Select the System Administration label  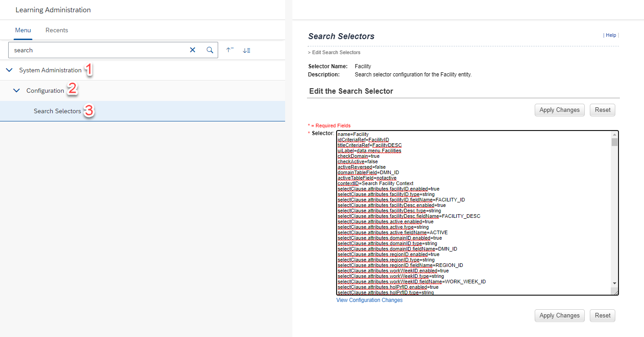coord(50,70)
